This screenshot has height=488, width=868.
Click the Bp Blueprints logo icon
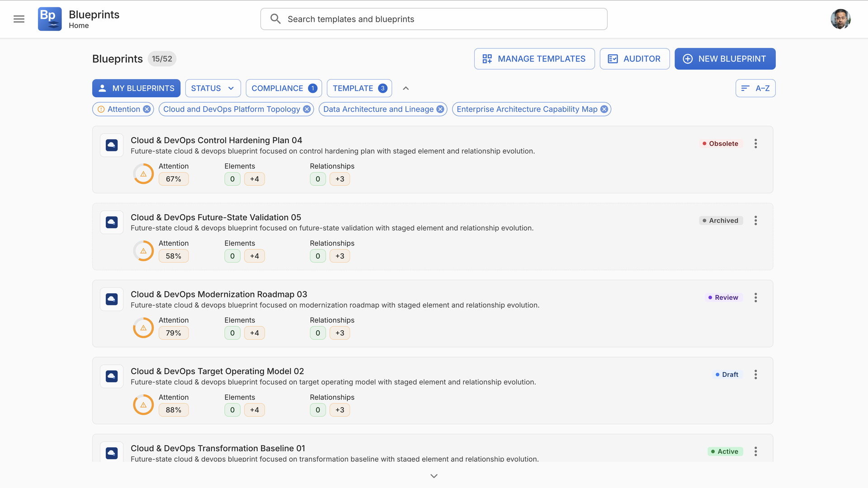[x=50, y=19]
